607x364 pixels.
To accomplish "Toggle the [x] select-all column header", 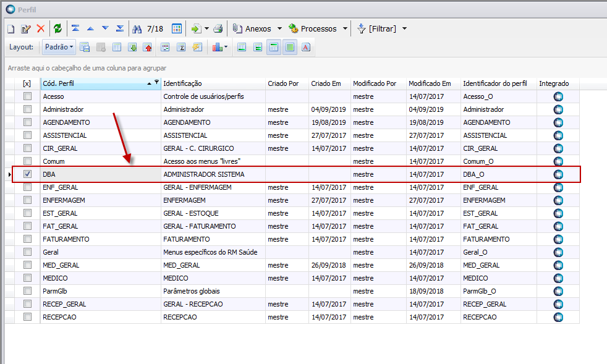I will click(27, 83).
